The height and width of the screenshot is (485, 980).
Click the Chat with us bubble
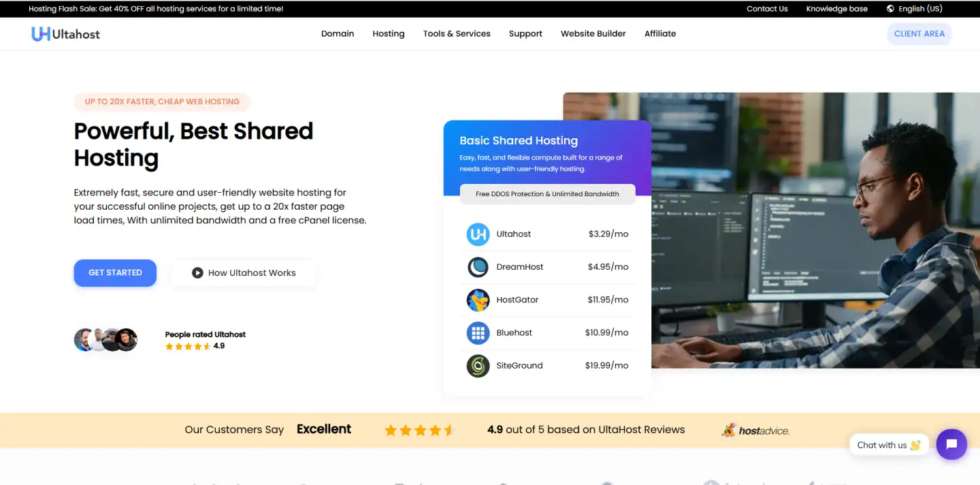click(889, 445)
